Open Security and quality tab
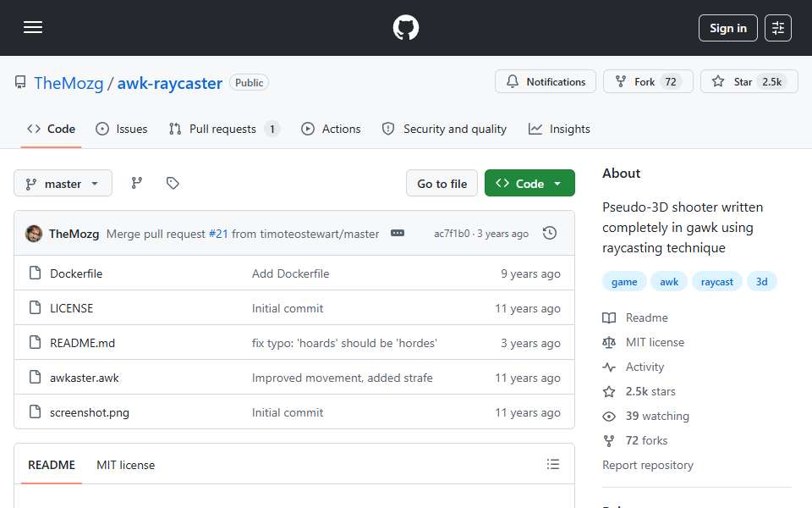The image size is (812, 508). (x=444, y=129)
